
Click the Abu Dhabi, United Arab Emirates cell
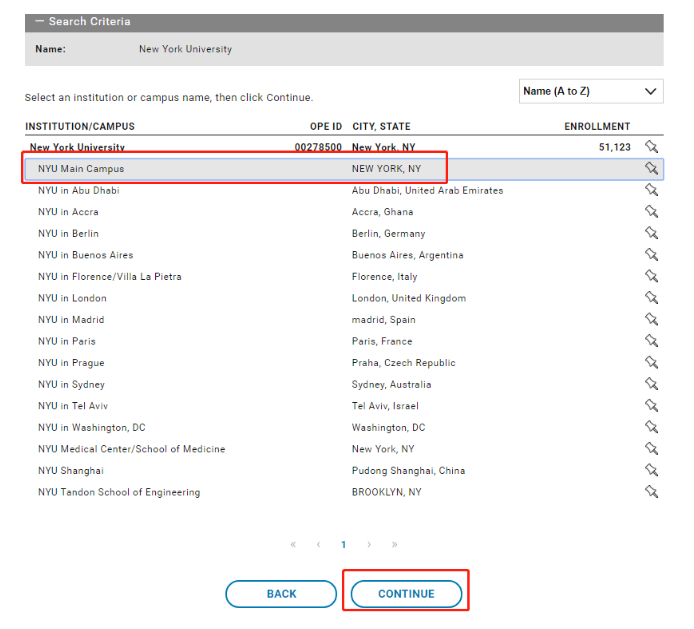427,190
